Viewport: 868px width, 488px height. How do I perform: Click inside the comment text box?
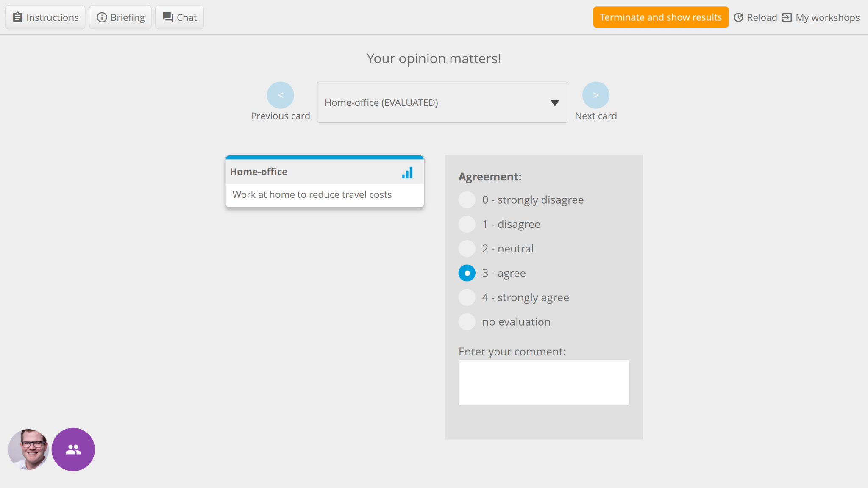pos(543,382)
